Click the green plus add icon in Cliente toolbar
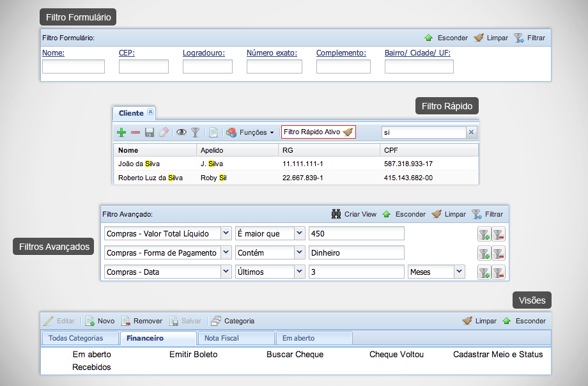 [x=121, y=132]
